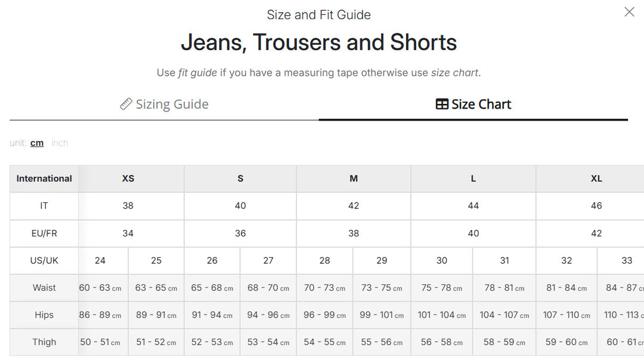Click the S size column header
The width and height of the screenshot is (644, 360).
pos(240,179)
